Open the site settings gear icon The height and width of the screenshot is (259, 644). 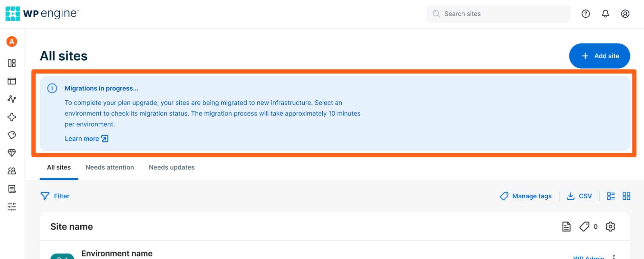tap(610, 226)
